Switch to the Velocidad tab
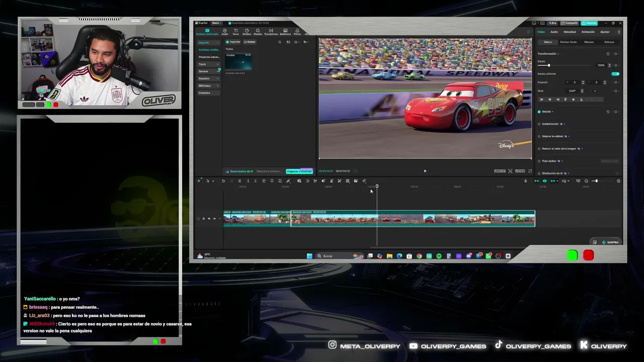Image resolution: width=644 pixels, height=362 pixels. [570, 32]
